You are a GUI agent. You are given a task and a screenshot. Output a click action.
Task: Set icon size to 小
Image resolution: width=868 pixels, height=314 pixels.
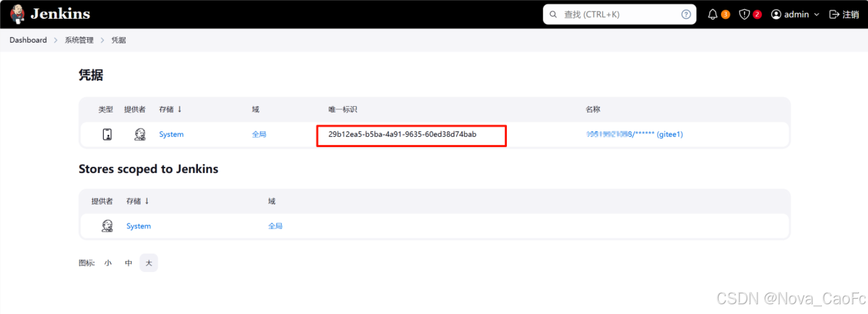108,263
